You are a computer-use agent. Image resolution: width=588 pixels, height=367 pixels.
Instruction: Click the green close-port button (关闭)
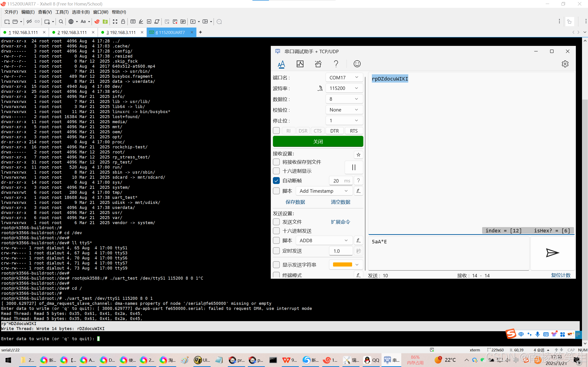click(x=318, y=142)
